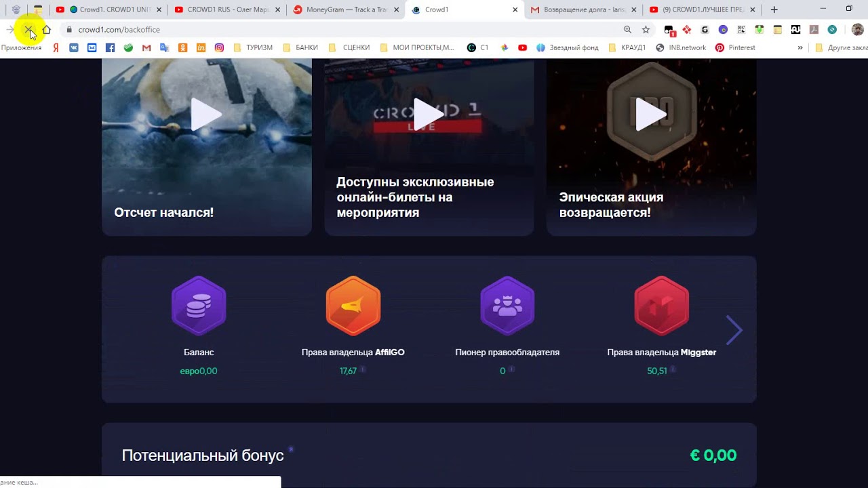The height and width of the screenshot is (488, 868).
Task: Click 'Эпическая акция возвращается!' card title
Action: [611, 205]
